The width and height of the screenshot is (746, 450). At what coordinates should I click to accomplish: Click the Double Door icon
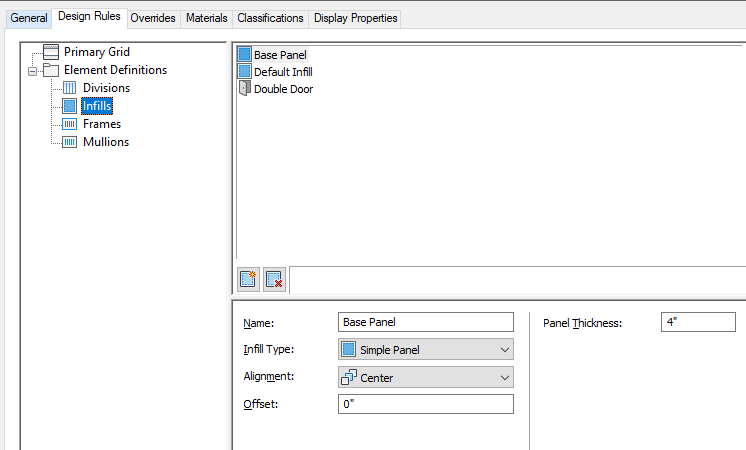point(245,88)
